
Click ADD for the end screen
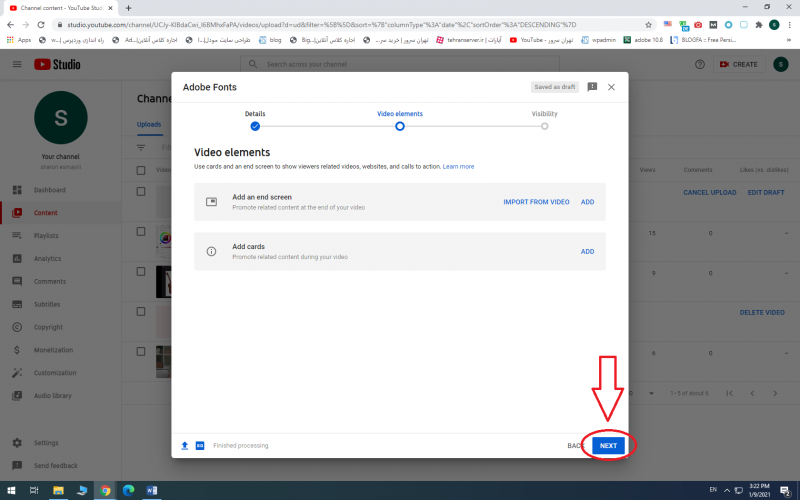pyautogui.click(x=587, y=202)
